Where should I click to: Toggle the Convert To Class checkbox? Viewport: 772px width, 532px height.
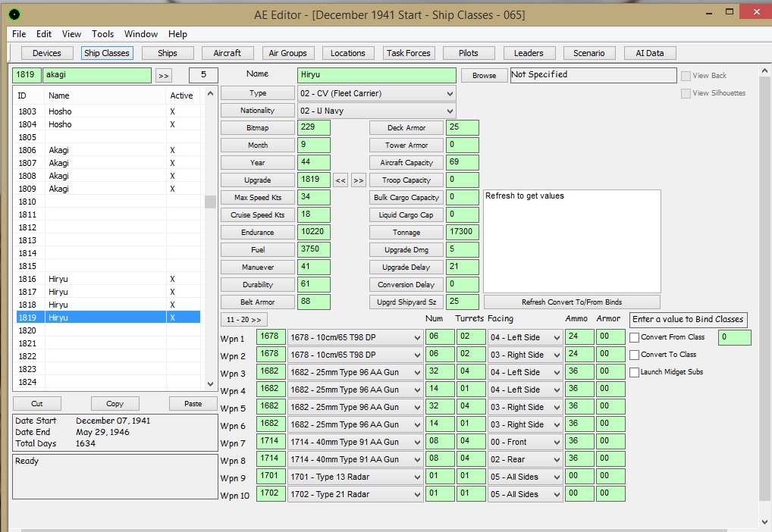[x=635, y=355]
